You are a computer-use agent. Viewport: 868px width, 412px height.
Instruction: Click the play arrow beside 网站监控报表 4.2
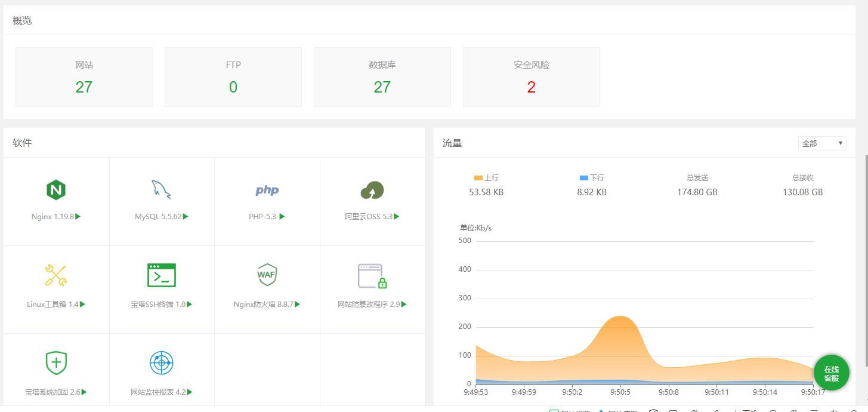coord(190,392)
